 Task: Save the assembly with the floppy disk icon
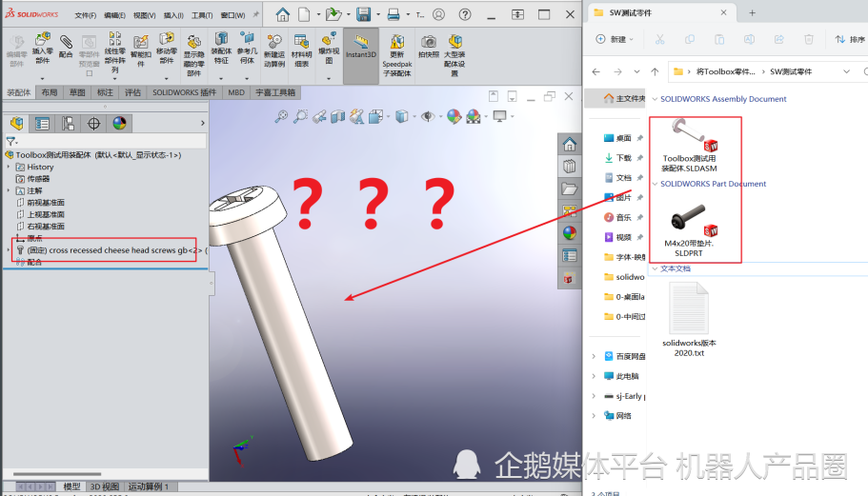[x=363, y=15]
